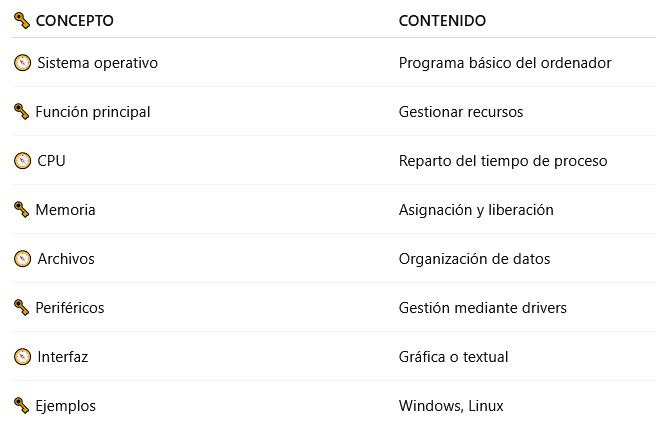Click the Programa básico del ordenador cell
The height and width of the screenshot is (442, 656).
coord(504,63)
